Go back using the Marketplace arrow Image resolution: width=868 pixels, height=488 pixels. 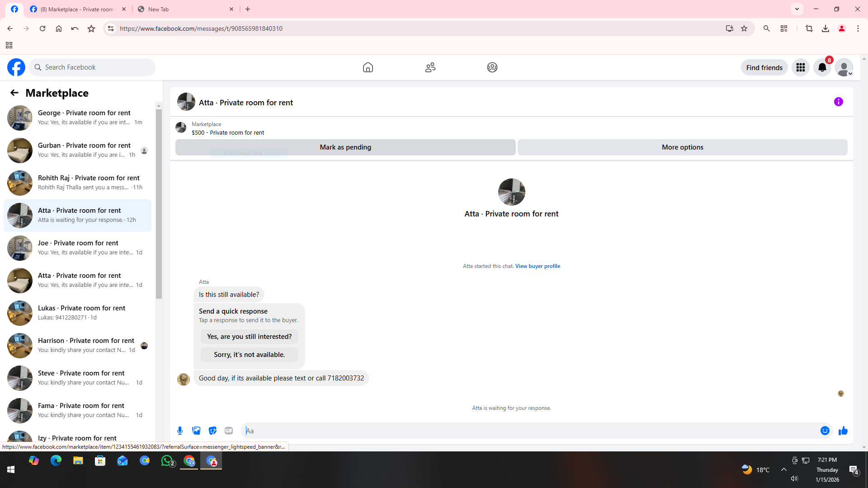coord(14,93)
